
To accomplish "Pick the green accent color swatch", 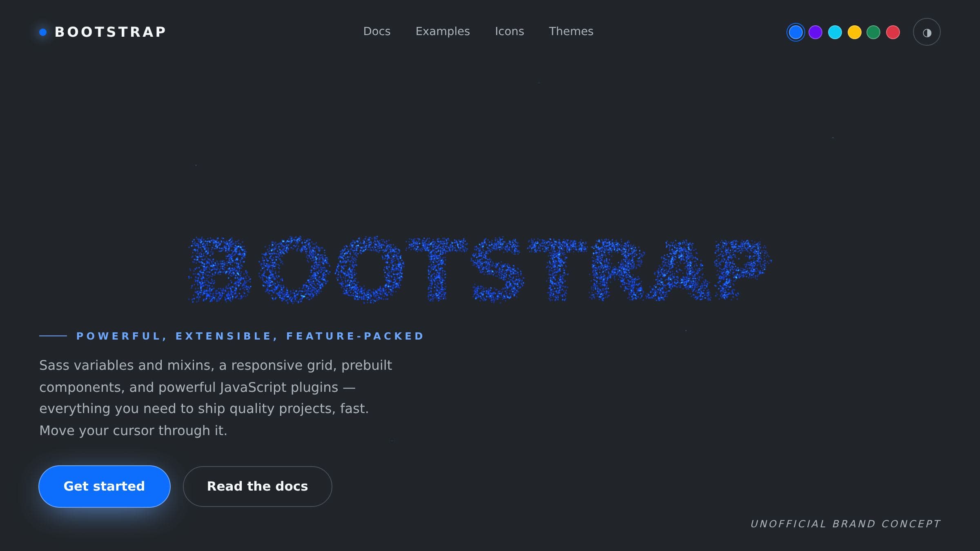I will click(x=873, y=32).
